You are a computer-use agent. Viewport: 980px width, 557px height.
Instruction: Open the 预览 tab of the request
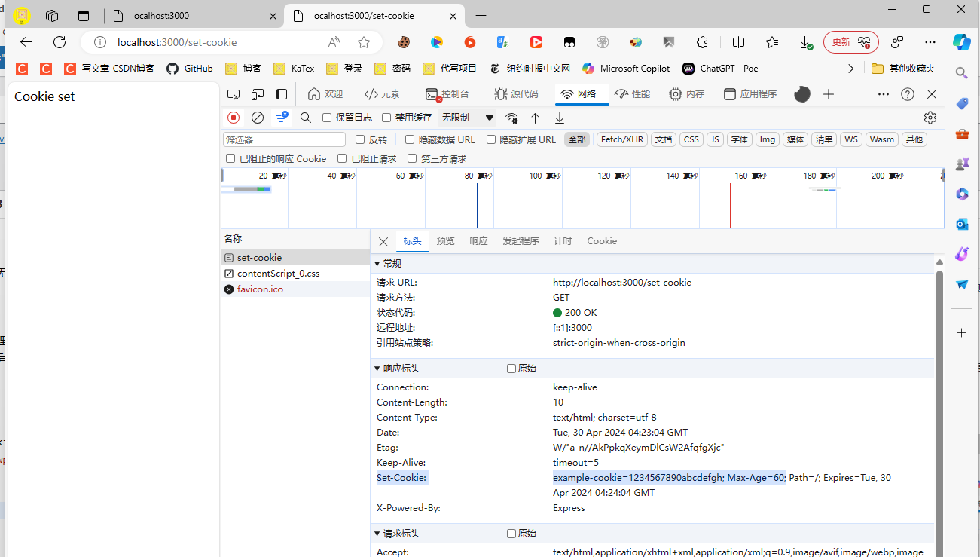point(445,241)
